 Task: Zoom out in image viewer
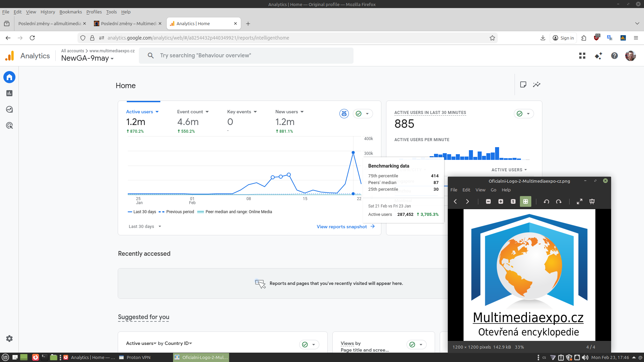tap(488, 201)
